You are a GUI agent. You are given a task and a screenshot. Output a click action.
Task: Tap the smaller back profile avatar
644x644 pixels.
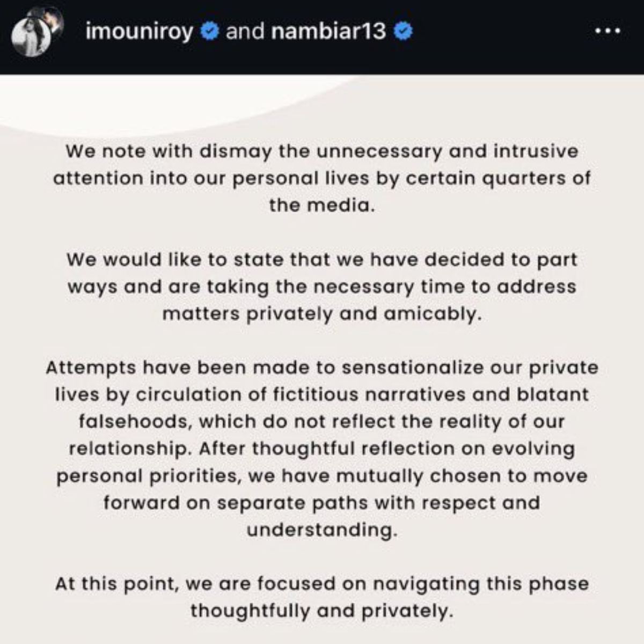pos(50,20)
